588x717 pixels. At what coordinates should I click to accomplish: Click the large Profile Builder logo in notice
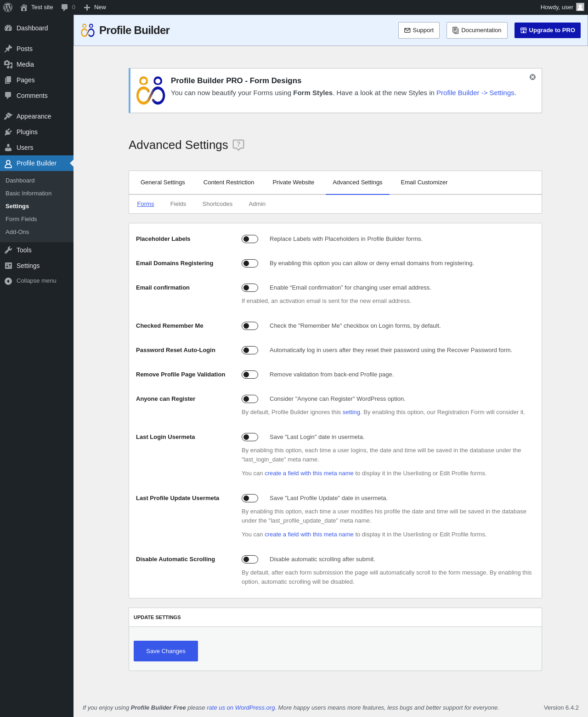151,91
